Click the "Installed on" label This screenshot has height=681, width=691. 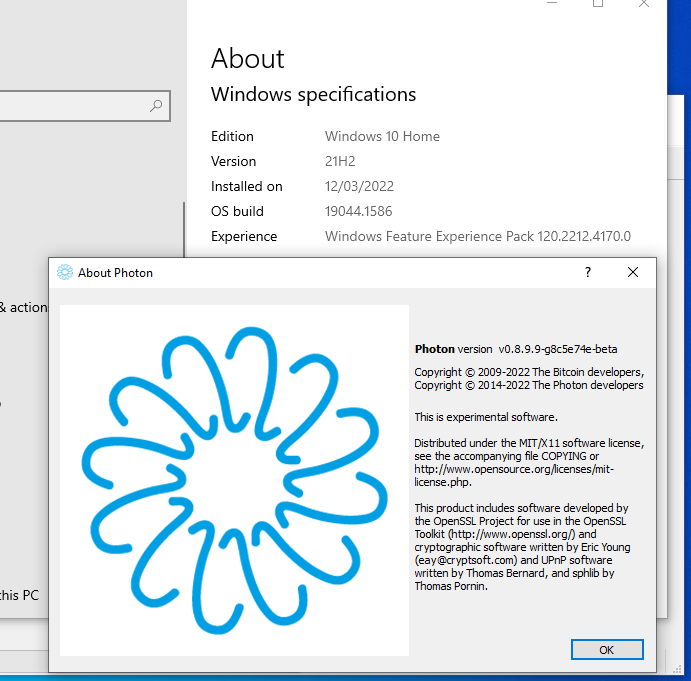tap(247, 186)
